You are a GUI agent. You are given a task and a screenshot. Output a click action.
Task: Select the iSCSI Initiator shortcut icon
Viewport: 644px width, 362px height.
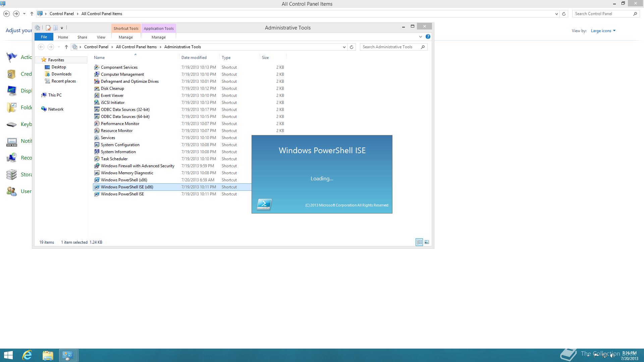(97, 103)
